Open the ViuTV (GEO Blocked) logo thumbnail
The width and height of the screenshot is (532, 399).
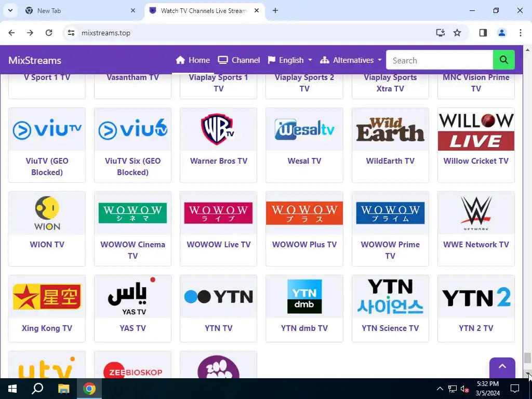click(47, 129)
